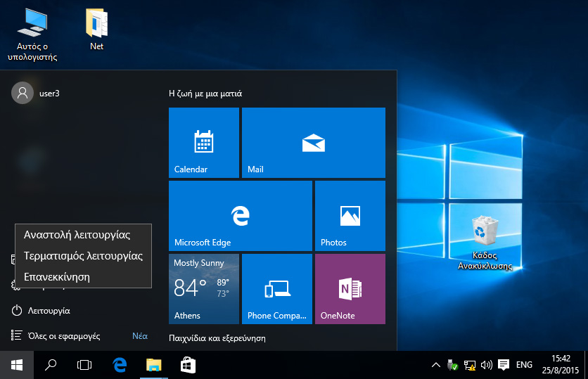
Task: Click the Show desktop strip at taskbar end
Action: tap(586, 365)
